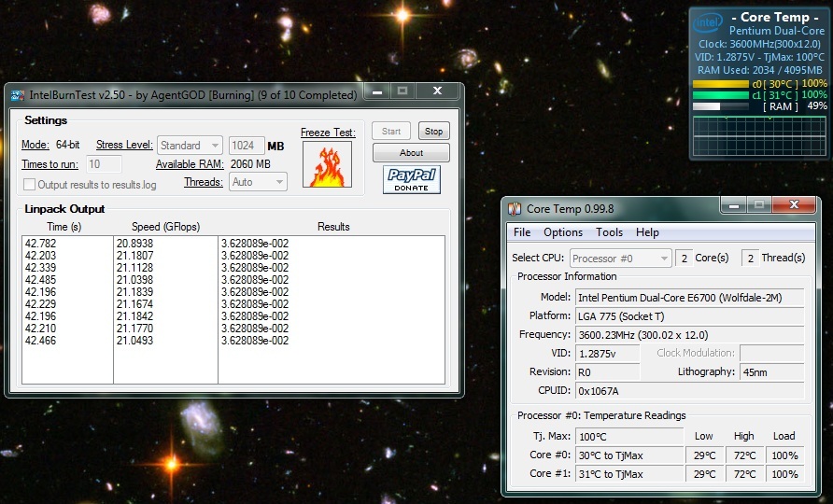Click the time value 42.210
Viewport: 833px width, 504px height.
tap(40, 329)
